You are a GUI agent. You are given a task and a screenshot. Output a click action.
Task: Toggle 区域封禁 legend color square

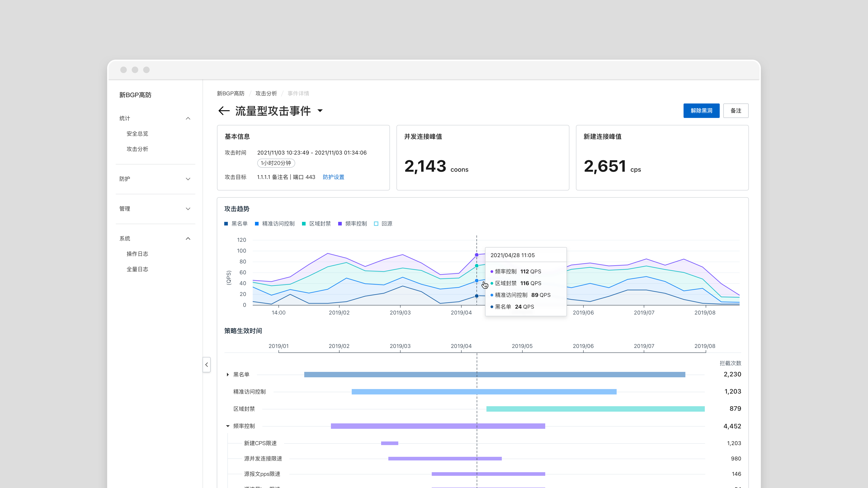[x=304, y=224]
